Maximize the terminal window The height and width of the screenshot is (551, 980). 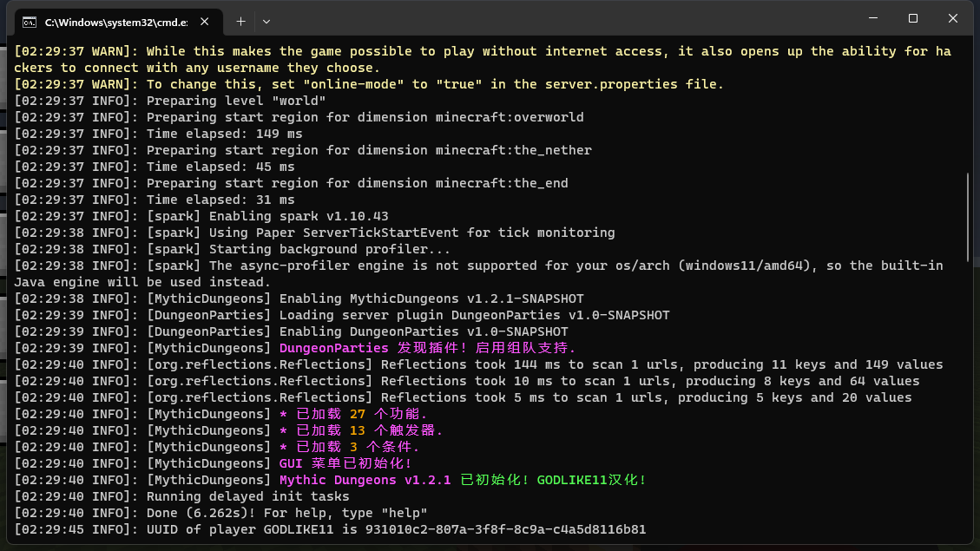(x=913, y=18)
